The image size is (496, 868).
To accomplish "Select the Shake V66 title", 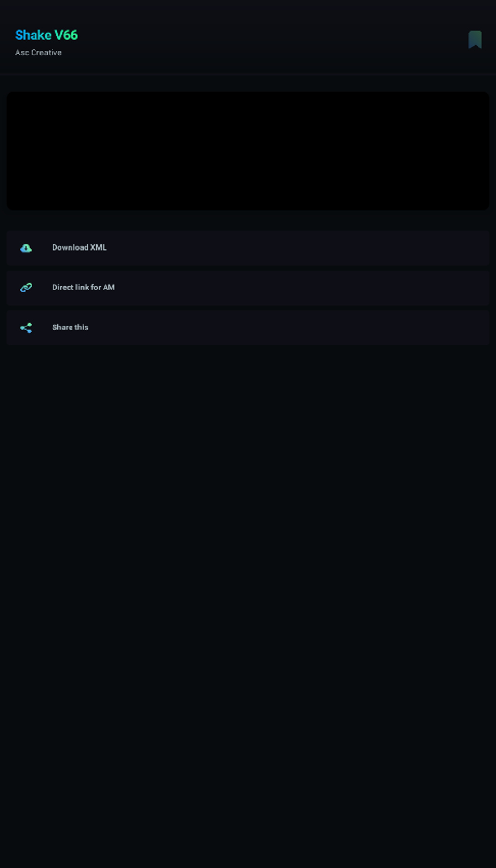I will click(x=46, y=35).
